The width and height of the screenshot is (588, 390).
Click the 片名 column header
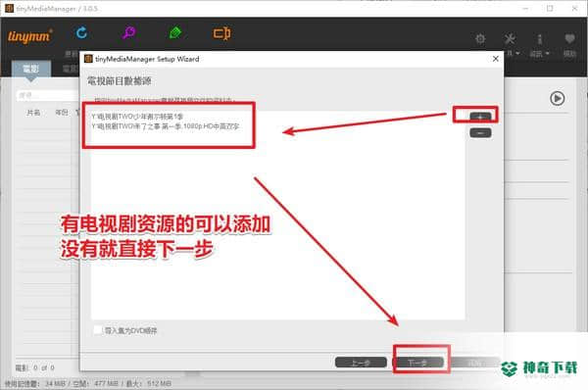click(33, 112)
